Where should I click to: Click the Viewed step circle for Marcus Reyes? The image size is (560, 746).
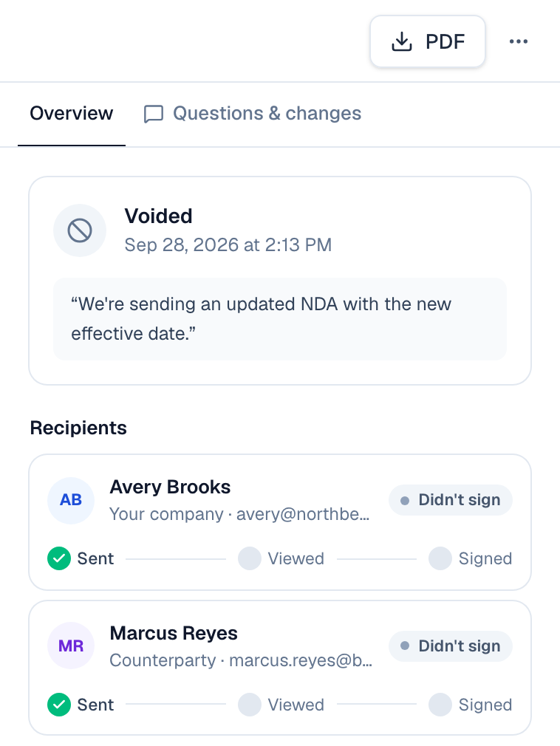point(250,705)
